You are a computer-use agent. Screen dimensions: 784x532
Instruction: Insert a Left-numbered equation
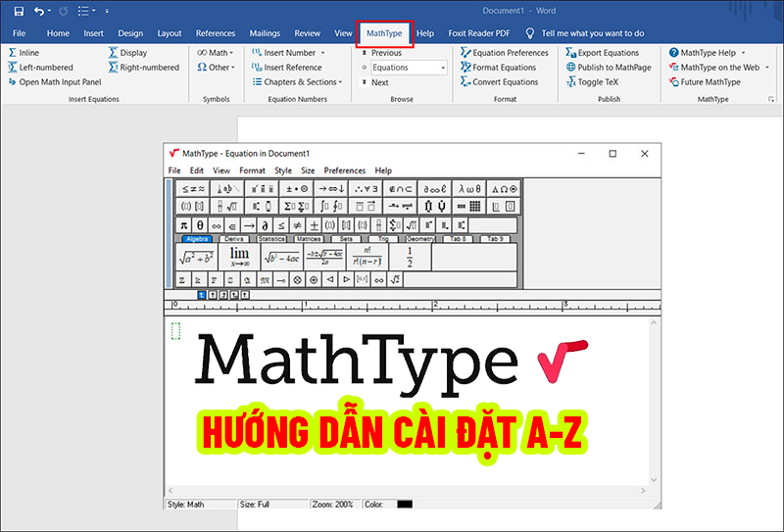click(x=40, y=67)
